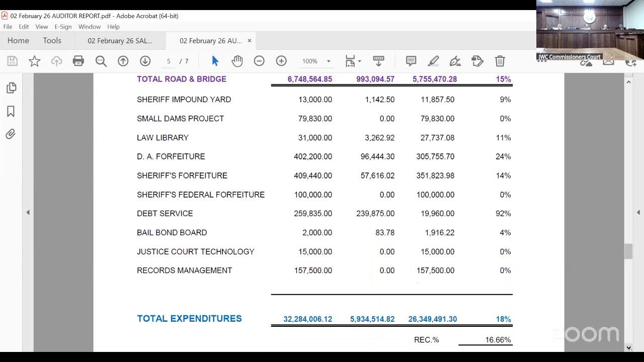Print the auditor report PDF
This screenshot has width=644, height=362.
tap(78, 61)
